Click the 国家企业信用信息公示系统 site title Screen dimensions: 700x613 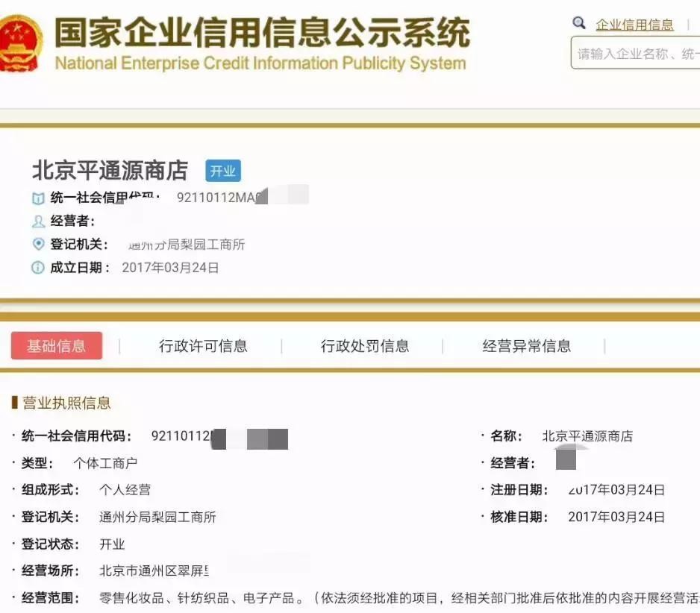[262, 31]
